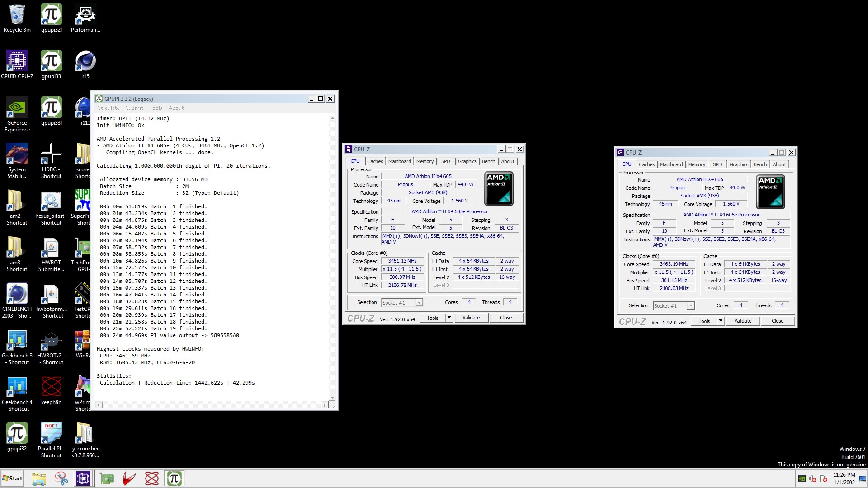Expand Tools dropdown arrow in right CPU-Z

721,321
